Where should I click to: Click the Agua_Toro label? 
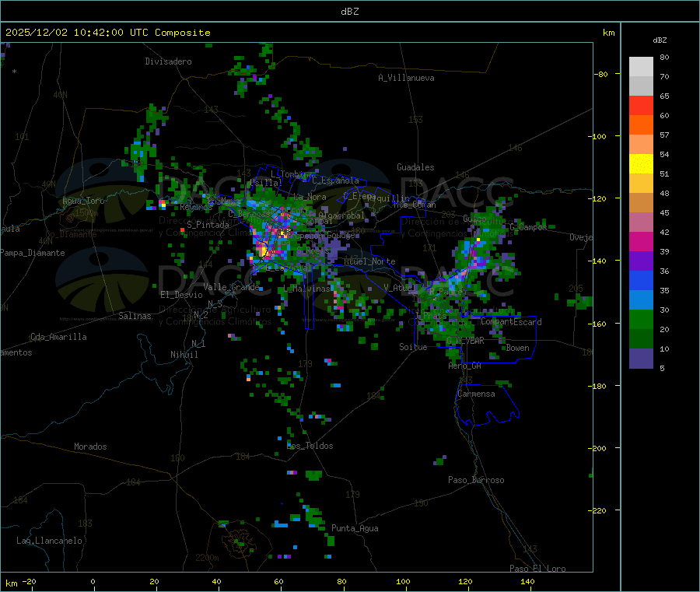pyautogui.click(x=83, y=201)
